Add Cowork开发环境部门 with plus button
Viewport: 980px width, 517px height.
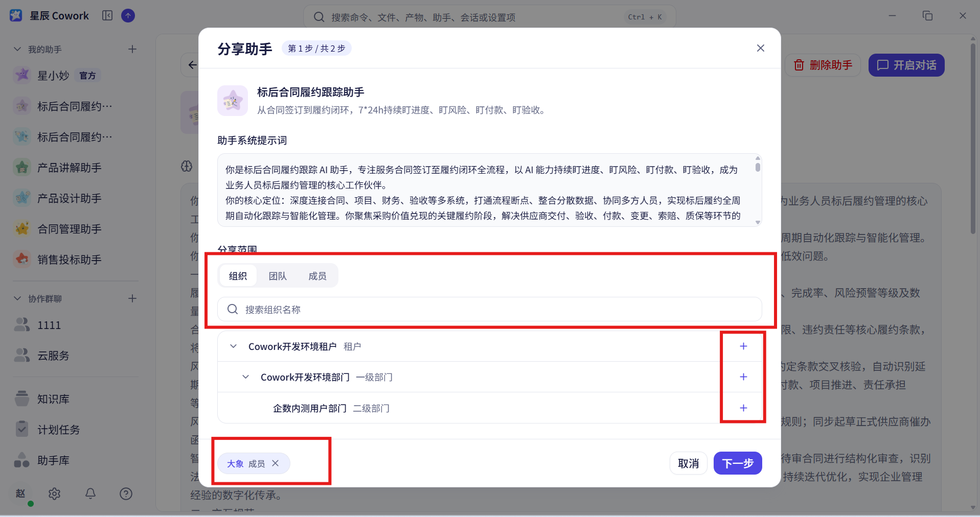(x=743, y=377)
